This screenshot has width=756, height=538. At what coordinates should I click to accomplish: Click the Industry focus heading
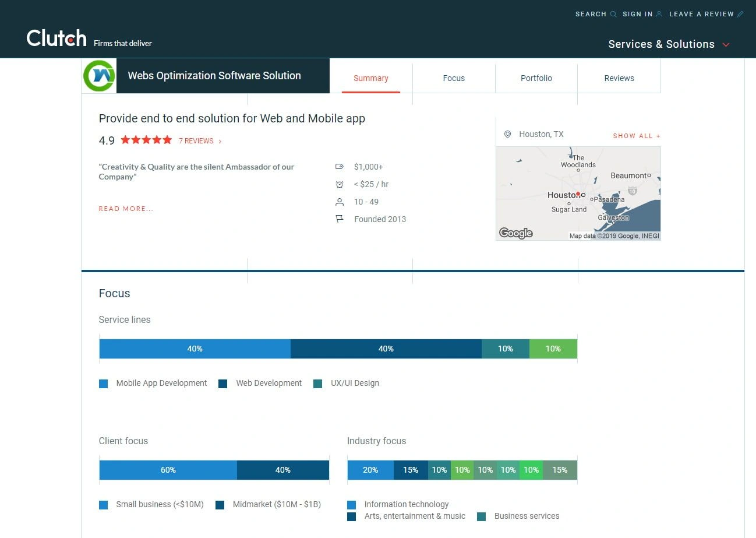click(376, 441)
